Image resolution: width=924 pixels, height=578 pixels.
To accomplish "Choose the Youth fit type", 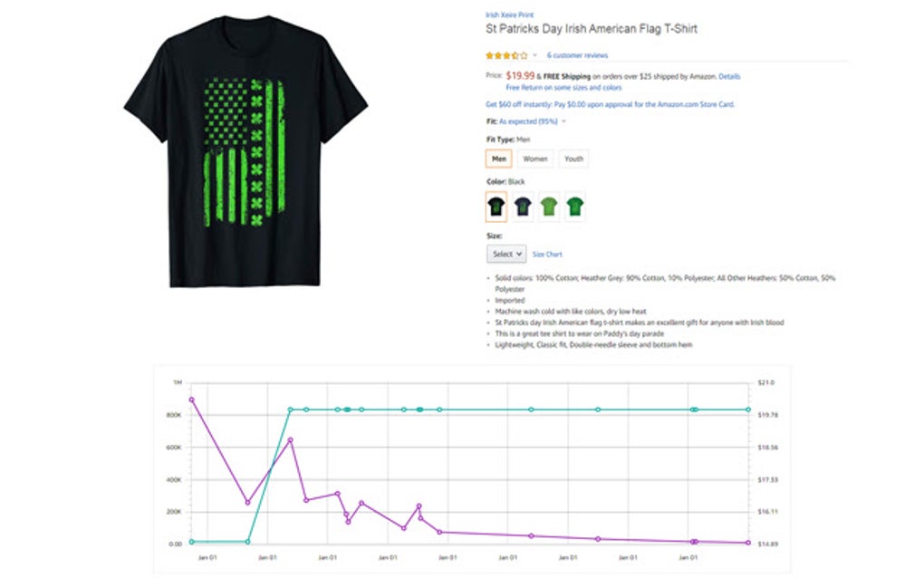I will coord(573,159).
